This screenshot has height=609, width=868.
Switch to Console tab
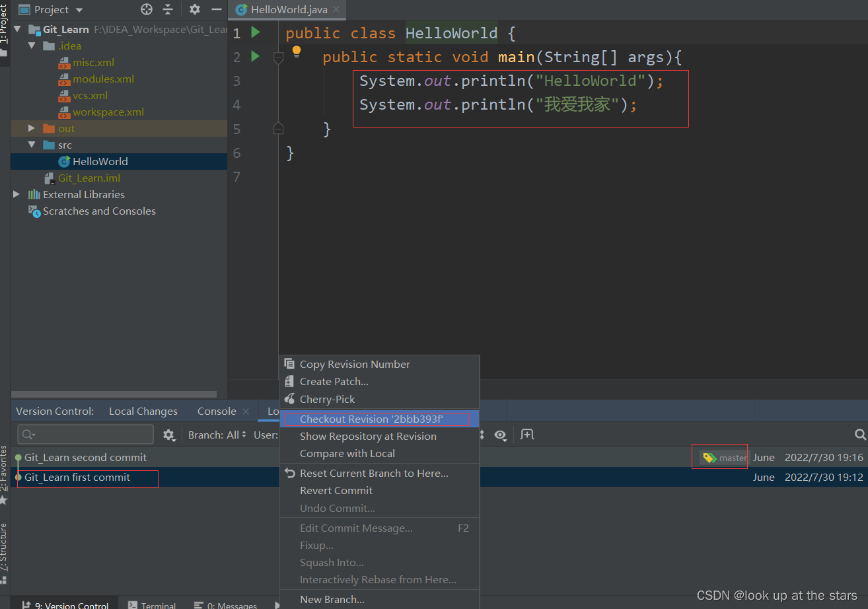pyautogui.click(x=217, y=411)
